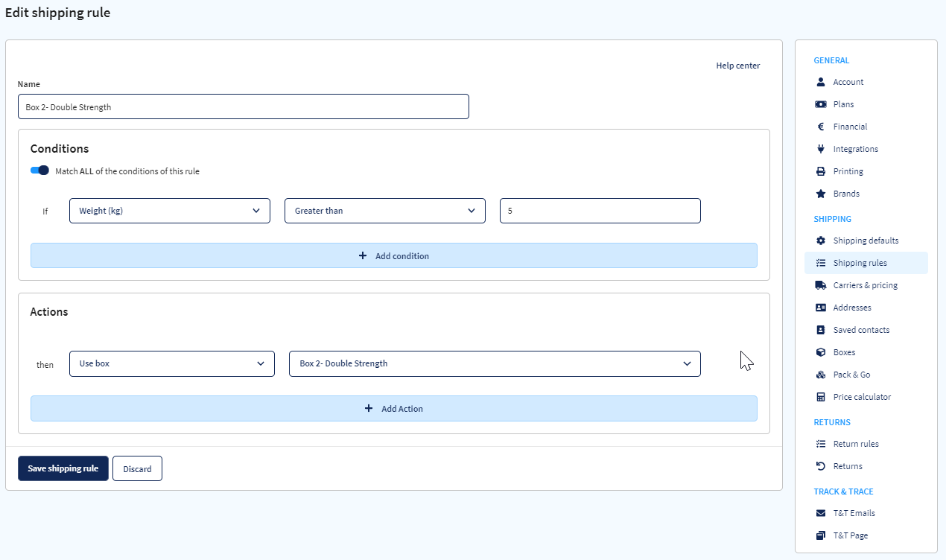
Task: Save the shipping rule
Action: tap(63, 468)
